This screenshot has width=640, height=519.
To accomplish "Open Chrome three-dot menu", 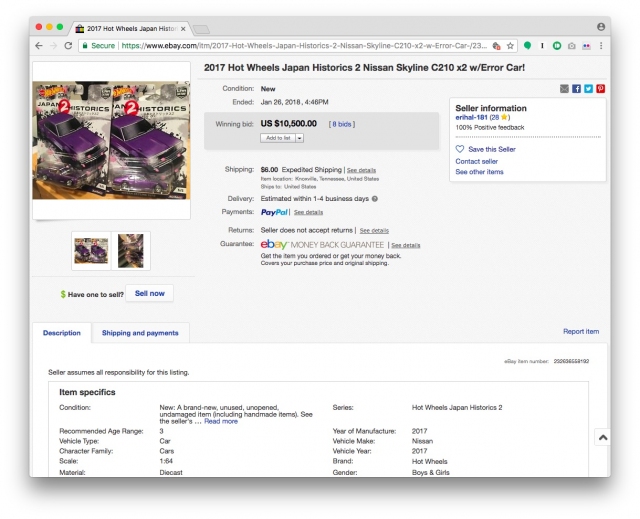I will point(601,46).
